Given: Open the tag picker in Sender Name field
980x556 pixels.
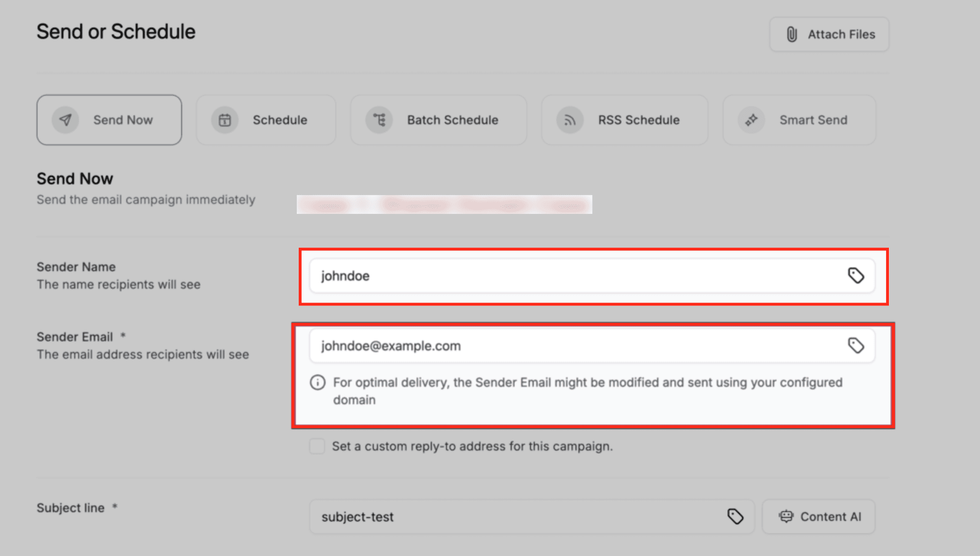Looking at the screenshot, I should click(856, 276).
